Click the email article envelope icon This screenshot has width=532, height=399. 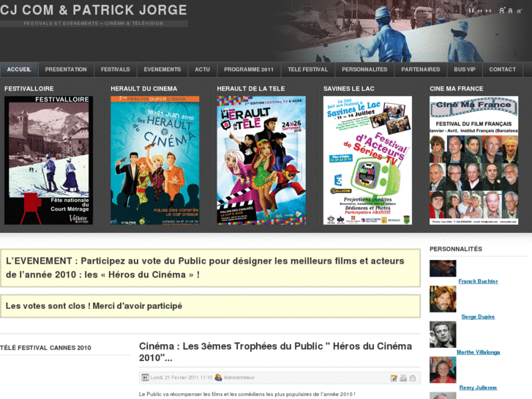[x=413, y=378]
